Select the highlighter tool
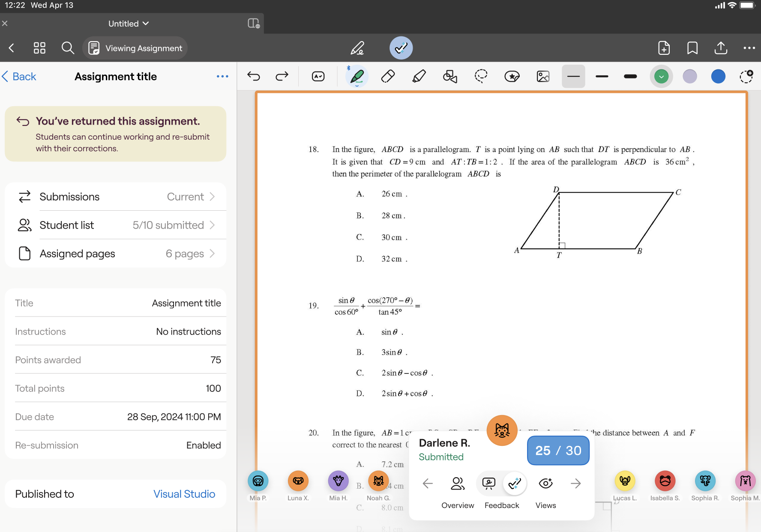Screen dimensions: 761x532 tap(419, 77)
